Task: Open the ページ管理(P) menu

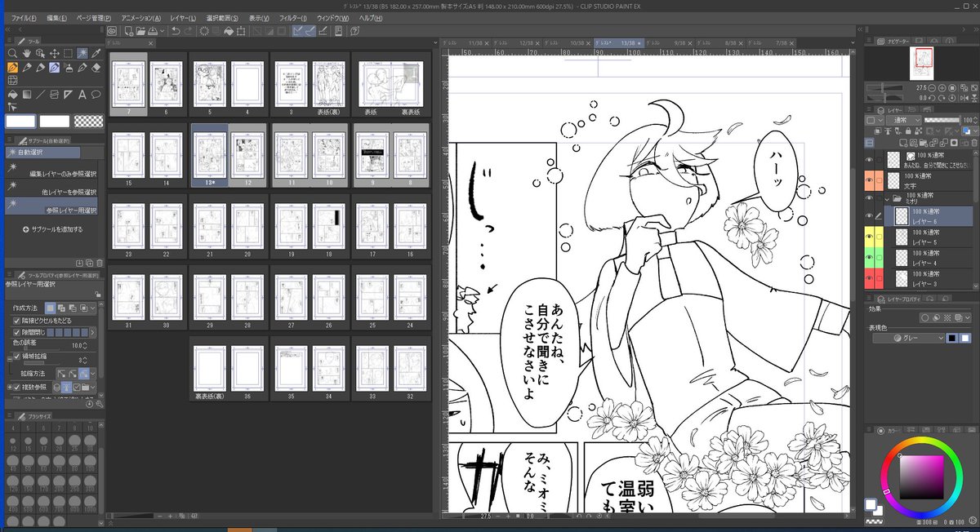Action: pos(94,17)
